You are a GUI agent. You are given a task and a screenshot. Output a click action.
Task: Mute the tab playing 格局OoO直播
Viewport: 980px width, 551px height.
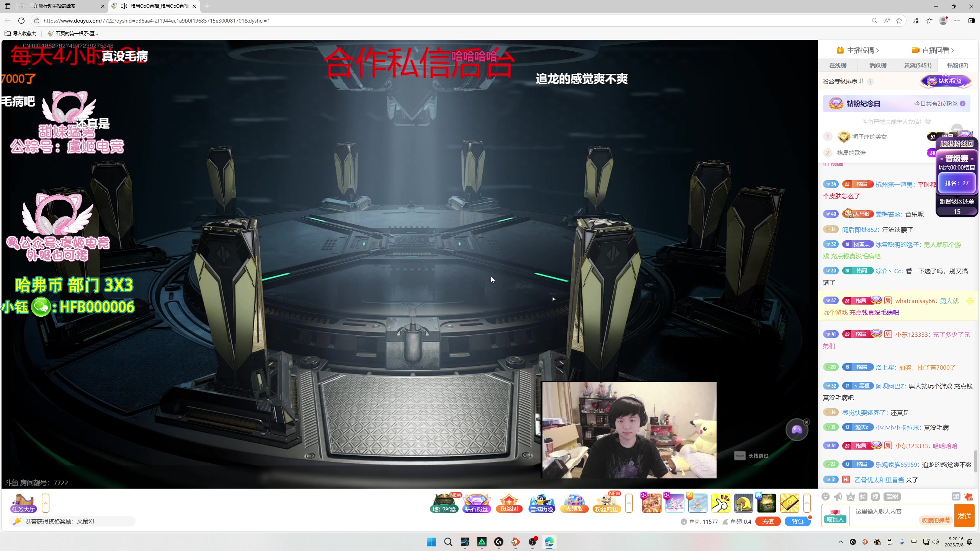pos(124,6)
